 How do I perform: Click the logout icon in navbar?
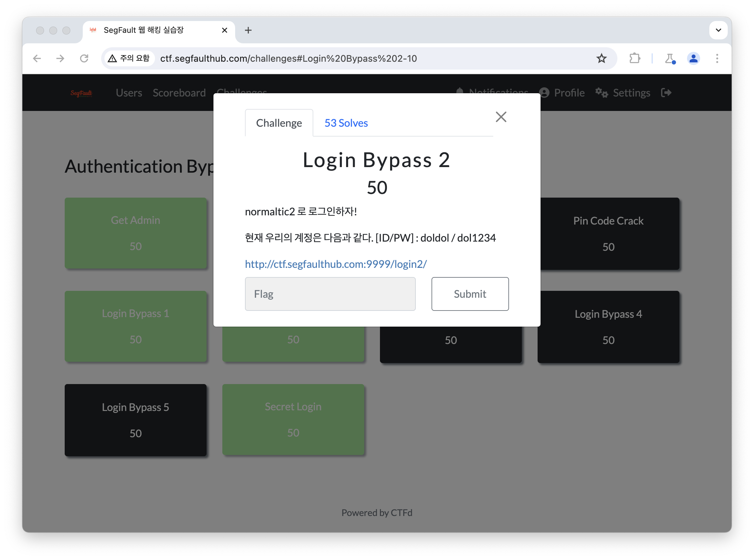[x=666, y=93]
